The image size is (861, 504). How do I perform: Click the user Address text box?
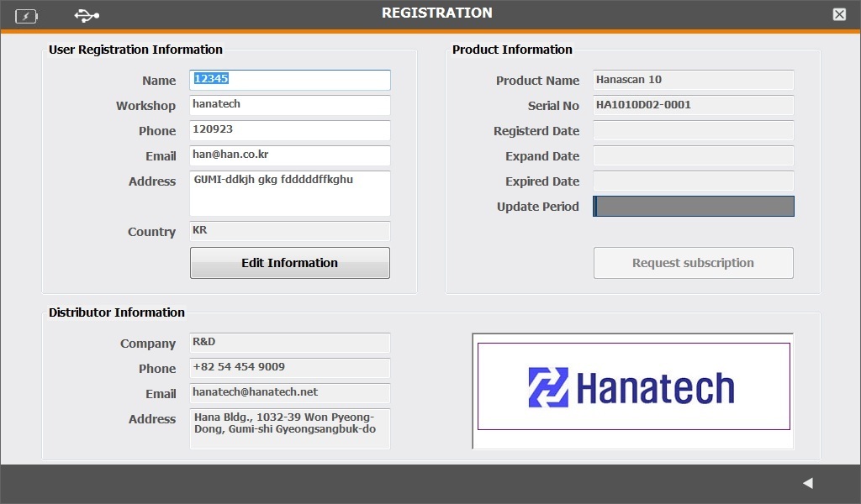click(289, 193)
